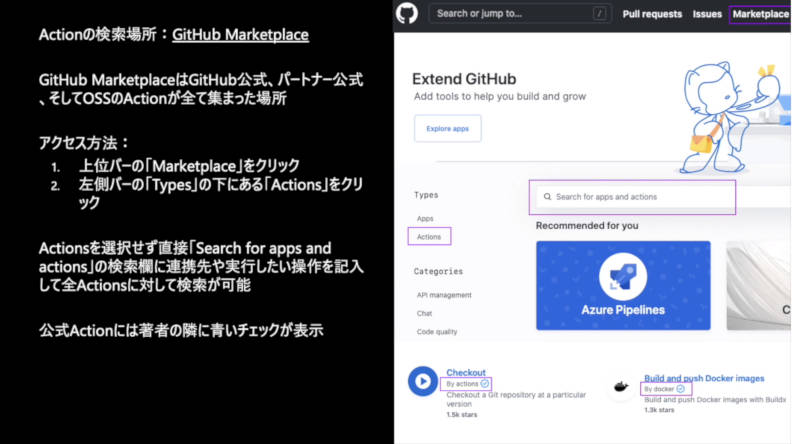The image size is (800, 444).
Task: Click the verified check beside By actions
Action: pos(485,384)
